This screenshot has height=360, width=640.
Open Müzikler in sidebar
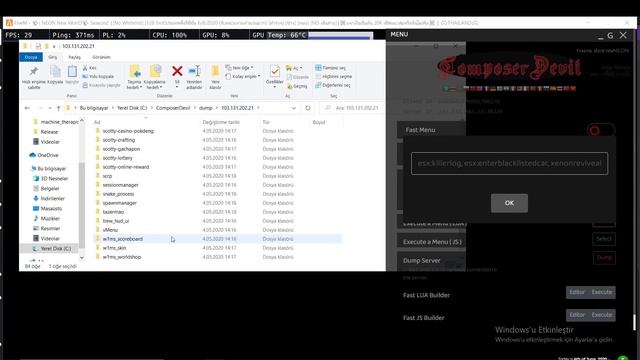[x=46, y=218]
